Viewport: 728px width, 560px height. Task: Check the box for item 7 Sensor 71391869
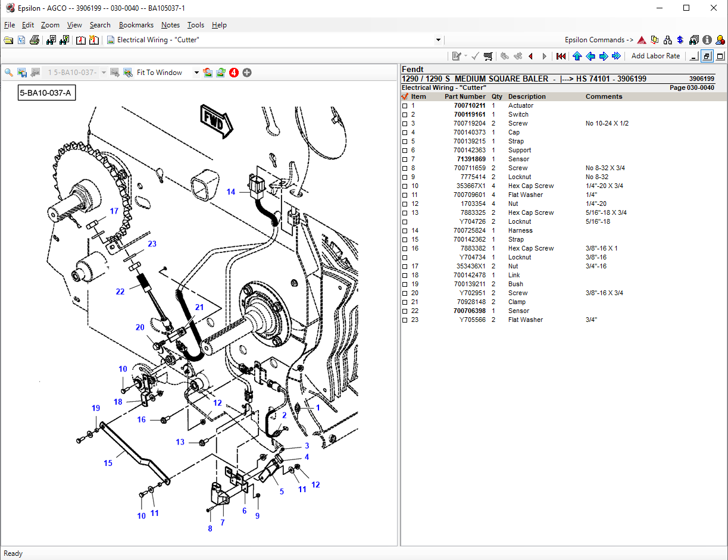click(405, 159)
